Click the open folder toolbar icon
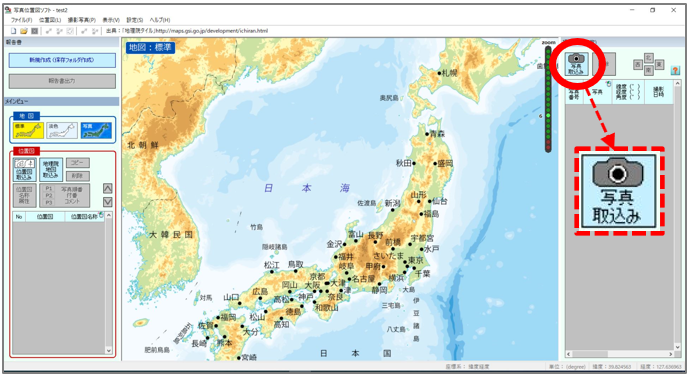 pyautogui.click(x=24, y=31)
